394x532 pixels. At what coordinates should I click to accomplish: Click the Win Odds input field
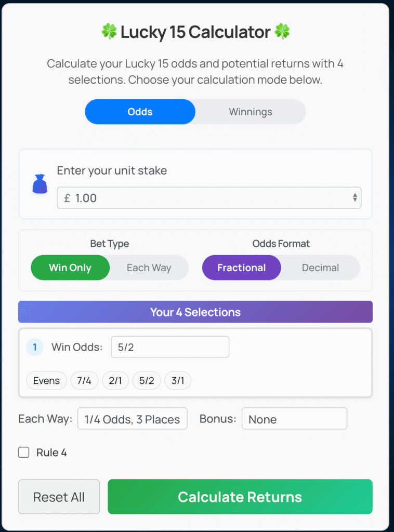(x=170, y=347)
